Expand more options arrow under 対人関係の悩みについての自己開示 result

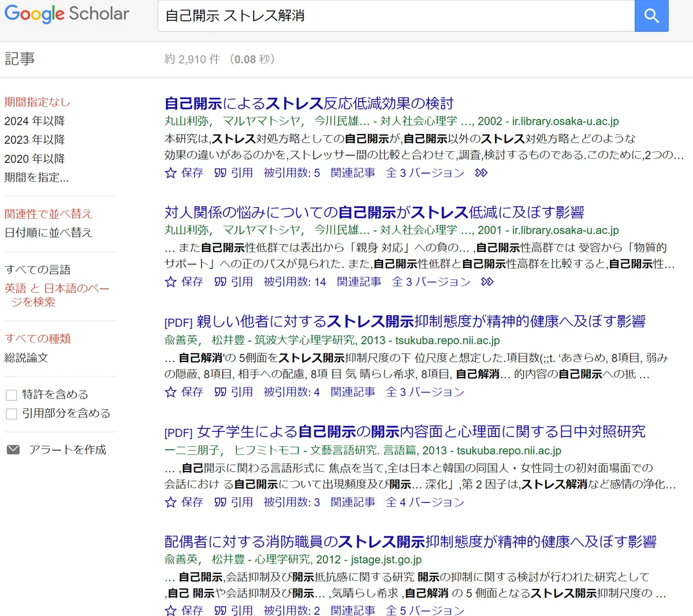(487, 282)
